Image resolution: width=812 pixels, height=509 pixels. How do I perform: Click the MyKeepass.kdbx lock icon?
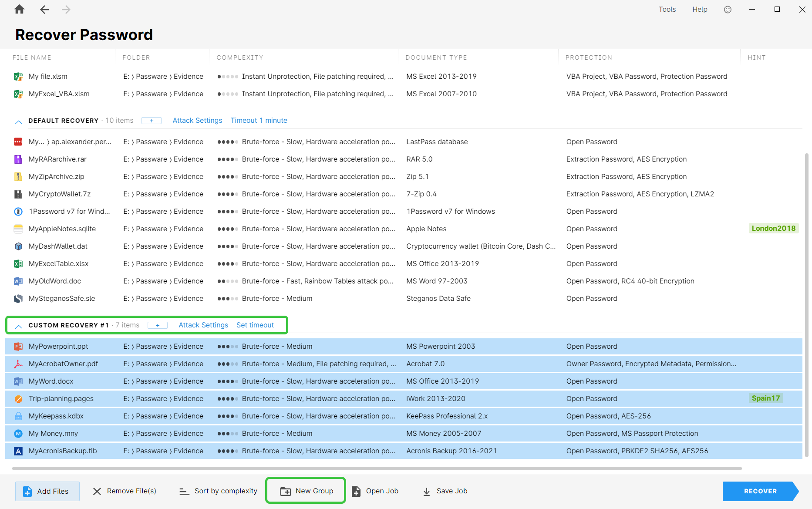pos(18,416)
